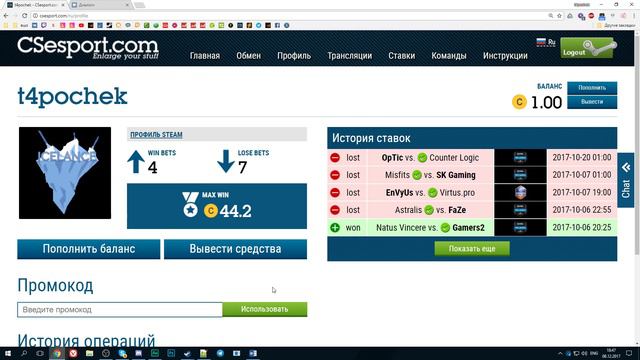The height and width of the screenshot is (360, 640).
Task: Click the Пополнить баланс button
Action: click(89, 249)
